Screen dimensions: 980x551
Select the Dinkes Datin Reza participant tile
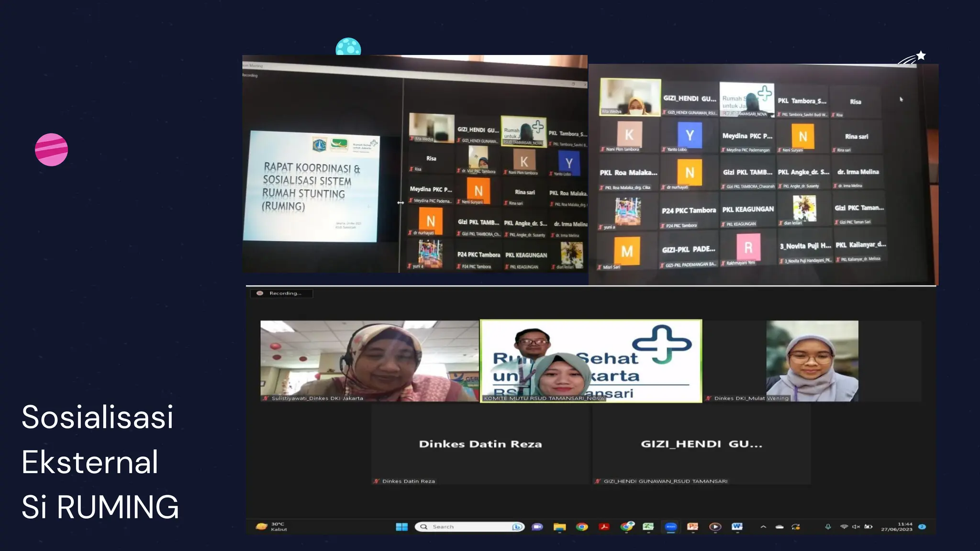480,444
